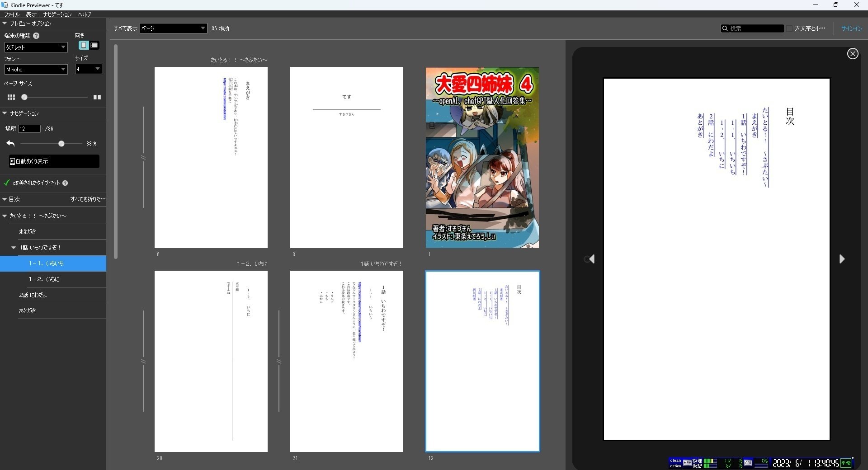Click the two-page spread icon
The width and height of the screenshot is (868, 470).
coord(97,97)
